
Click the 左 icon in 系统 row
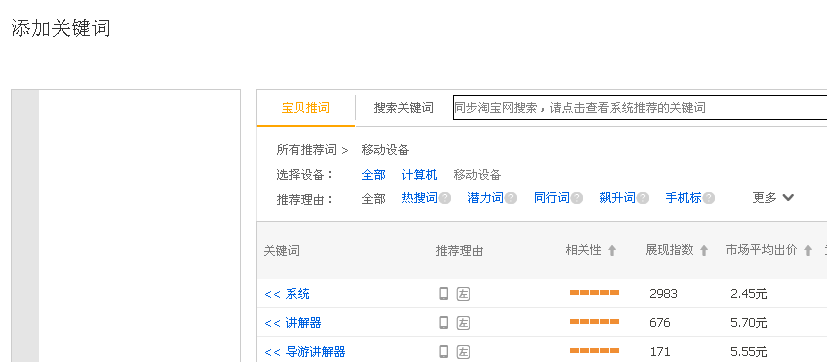463,294
